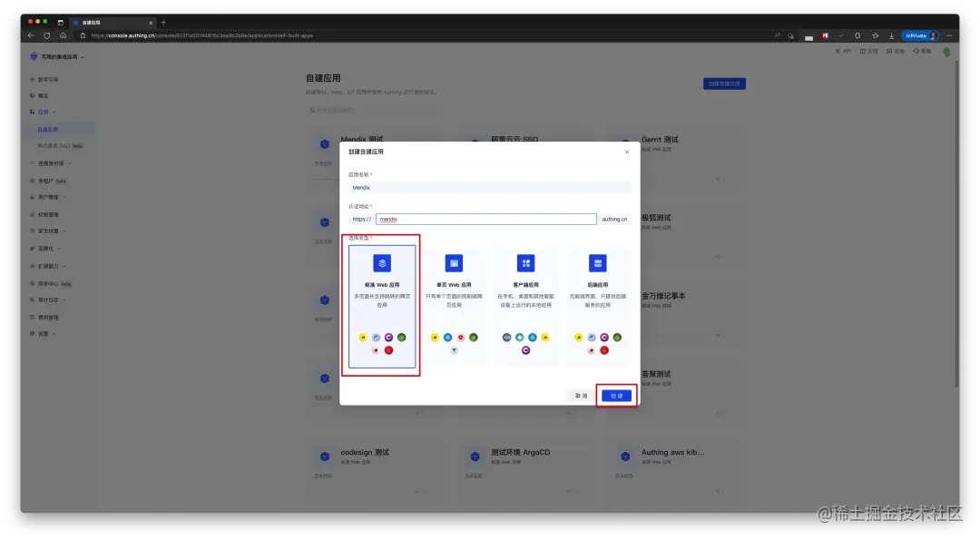Open the 文档 link in top bar
The image size is (980, 540).
tap(868, 51)
